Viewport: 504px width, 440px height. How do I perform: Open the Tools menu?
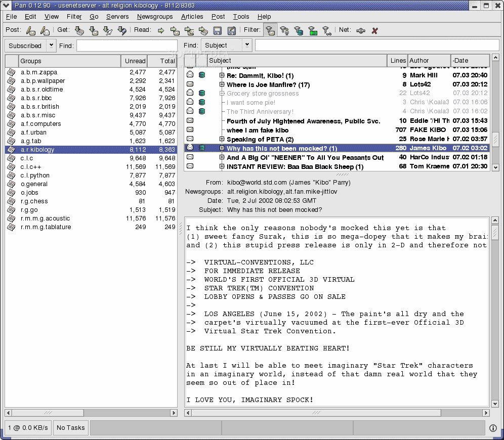tap(241, 16)
